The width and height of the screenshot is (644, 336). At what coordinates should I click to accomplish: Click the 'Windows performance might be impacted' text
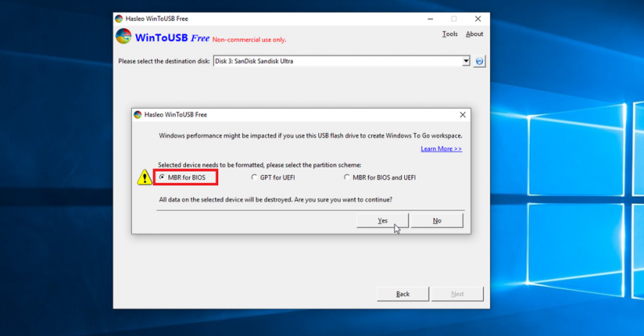(x=311, y=135)
